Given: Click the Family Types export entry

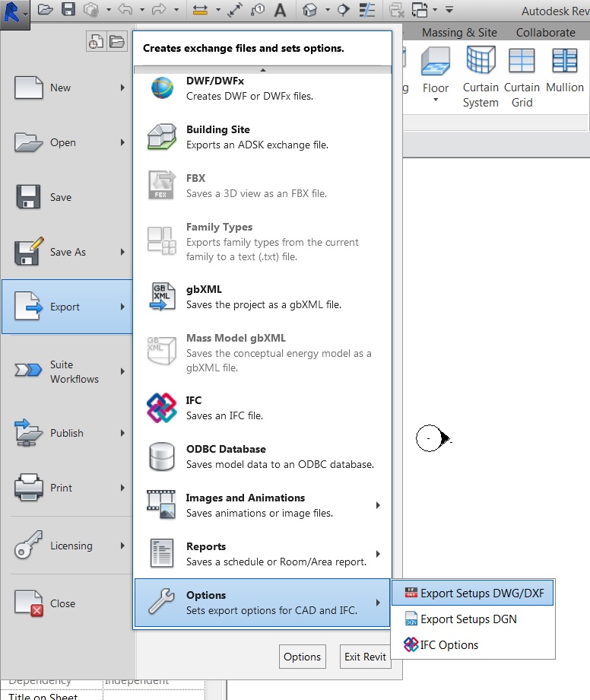Looking at the screenshot, I should click(x=262, y=241).
